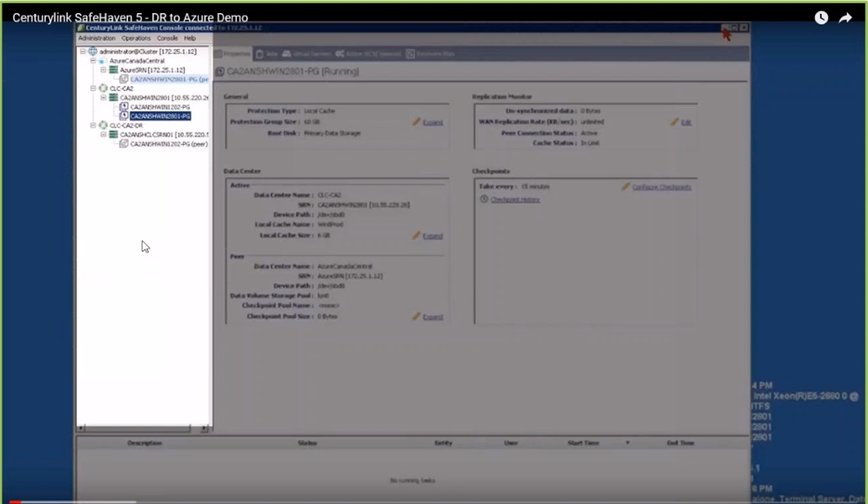Sort tasks by End Time column
Viewport: 868px width, 504px height.
tap(680, 443)
